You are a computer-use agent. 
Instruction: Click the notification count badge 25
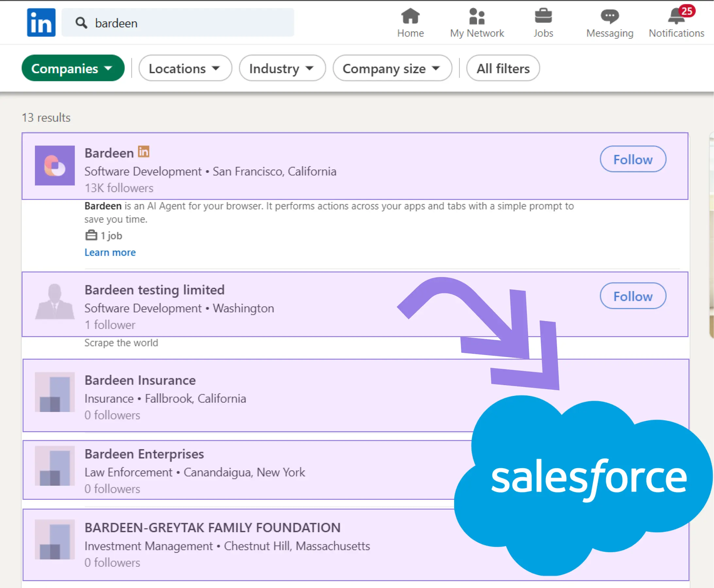pos(687,11)
